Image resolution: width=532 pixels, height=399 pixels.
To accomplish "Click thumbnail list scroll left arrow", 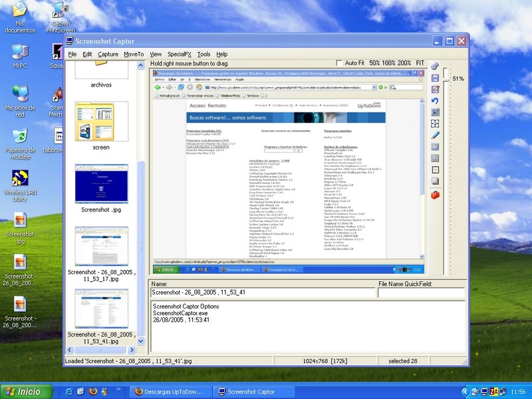I will click(x=70, y=350).
